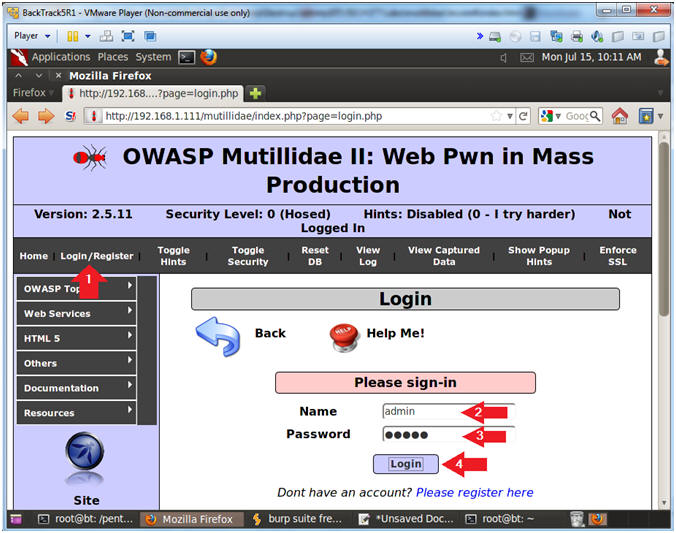The width and height of the screenshot is (676, 533).
Task: Click the Firefox home icon
Action: (x=620, y=116)
